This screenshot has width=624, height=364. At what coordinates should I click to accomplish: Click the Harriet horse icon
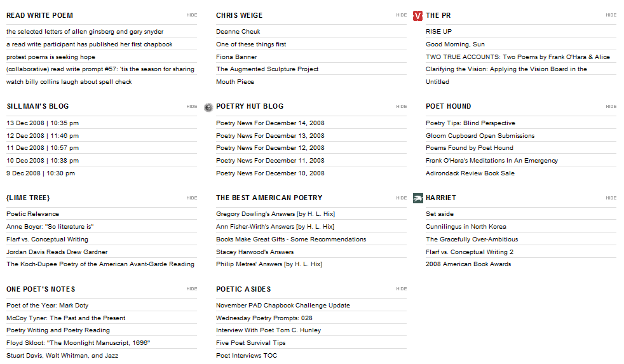pyautogui.click(x=418, y=198)
